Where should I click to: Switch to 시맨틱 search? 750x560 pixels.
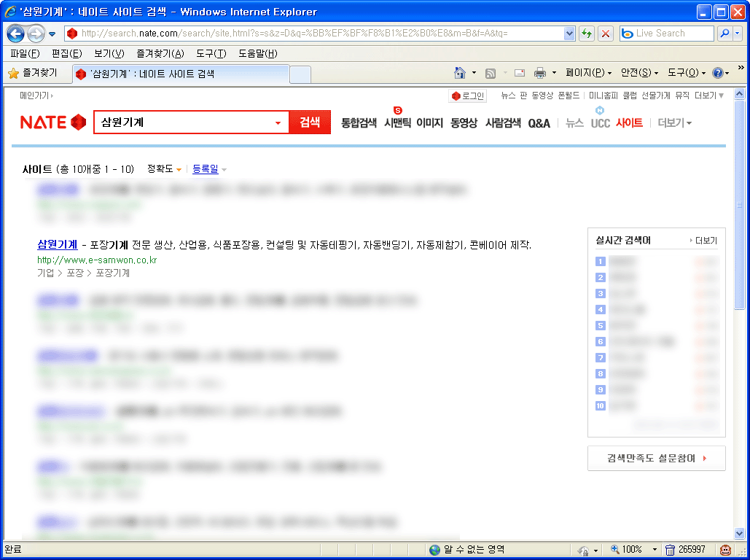(x=397, y=123)
